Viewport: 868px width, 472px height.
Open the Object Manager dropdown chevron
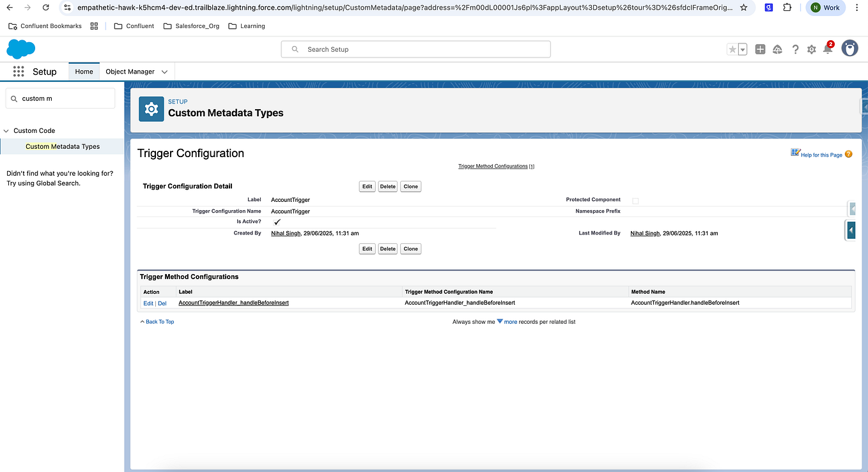pyautogui.click(x=165, y=72)
